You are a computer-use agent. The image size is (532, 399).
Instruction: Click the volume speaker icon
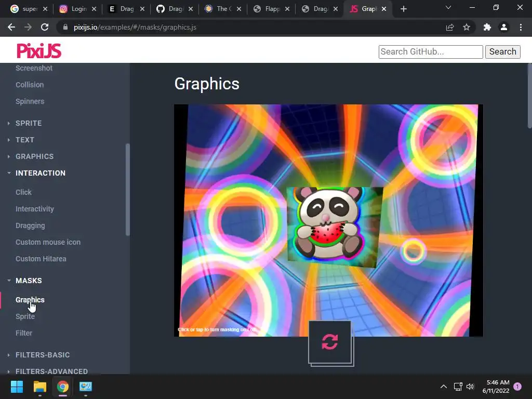(470, 387)
